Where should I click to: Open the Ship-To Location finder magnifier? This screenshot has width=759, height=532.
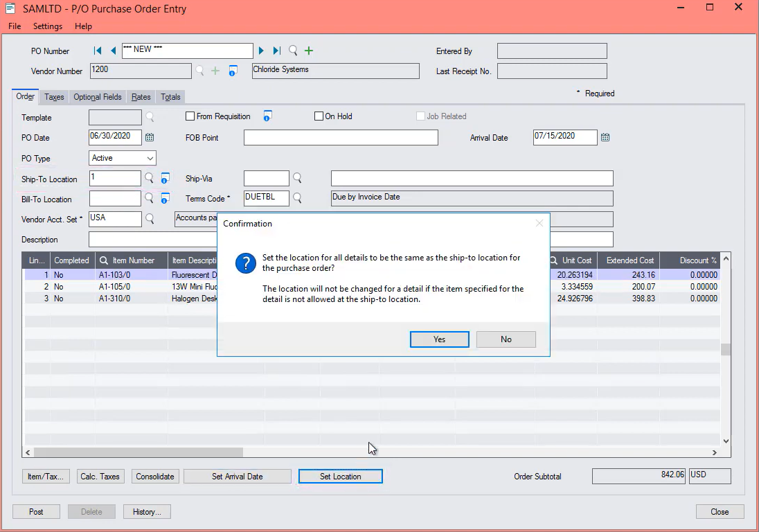pos(148,178)
